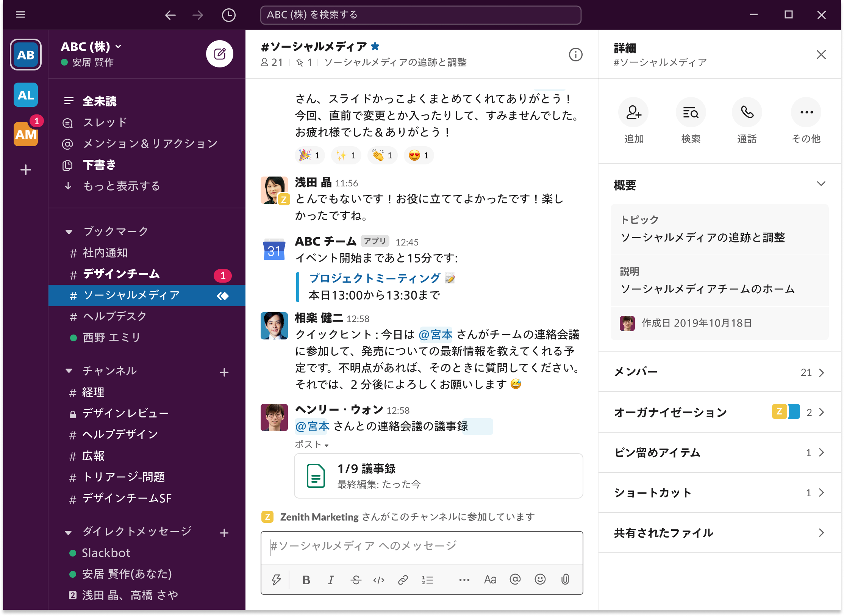This screenshot has width=844, height=616.
Task: Toggle the sparkles reaction
Action: pos(346,155)
